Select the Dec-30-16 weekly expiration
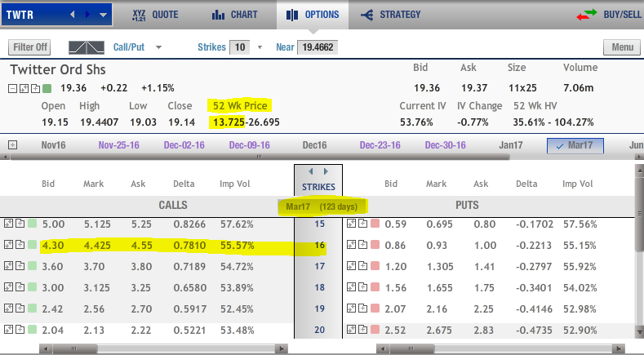644x355 pixels. click(445, 145)
